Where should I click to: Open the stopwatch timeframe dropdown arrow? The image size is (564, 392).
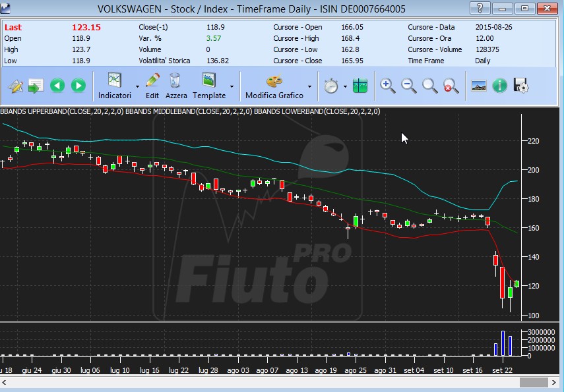(345, 86)
